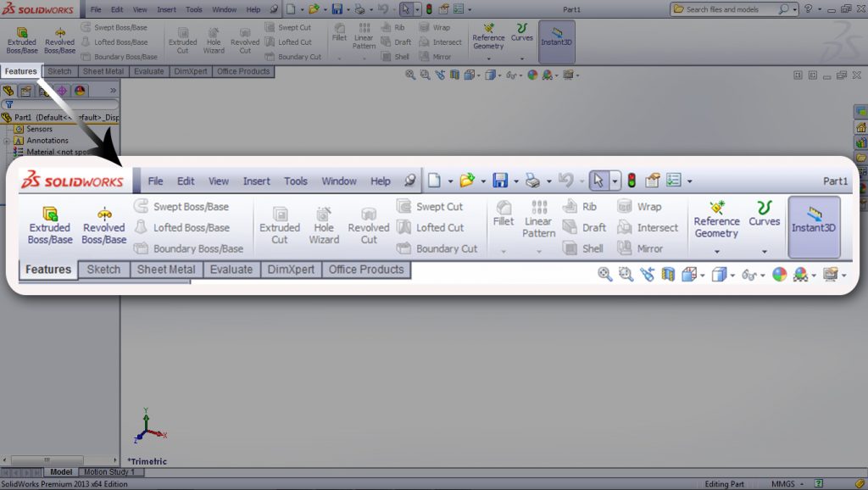This screenshot has height=490, width=868.
Task: Open the Motion Study 1 tab
Action: tap(109, 472)
